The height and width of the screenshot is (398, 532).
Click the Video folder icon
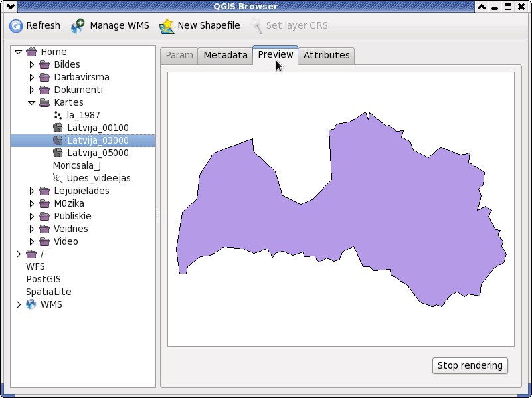tap(44, 241)
